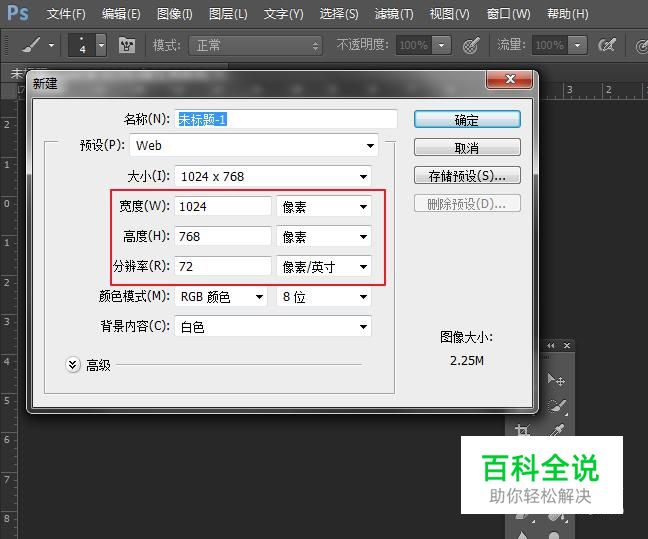Click the 宽度 field showing 1024
This screenshot has height=539, width=648.
click(223, 206)
